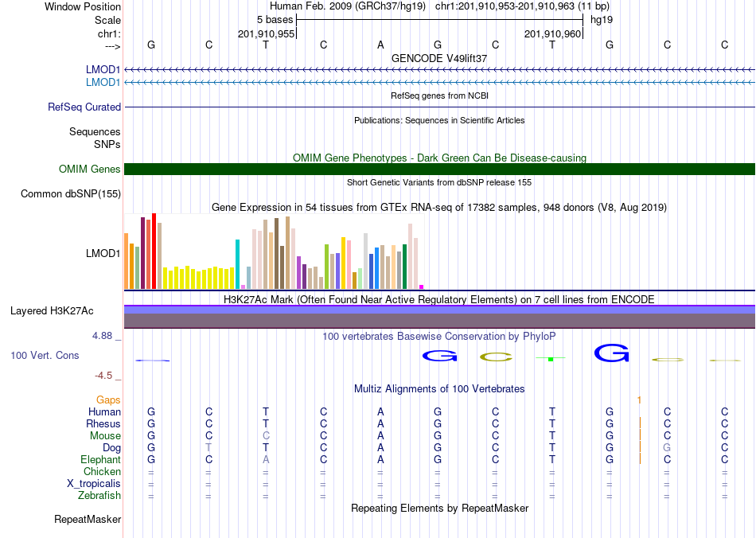
Task: Click the light blue LMOD1 transcript label
Action: [103, 83]
